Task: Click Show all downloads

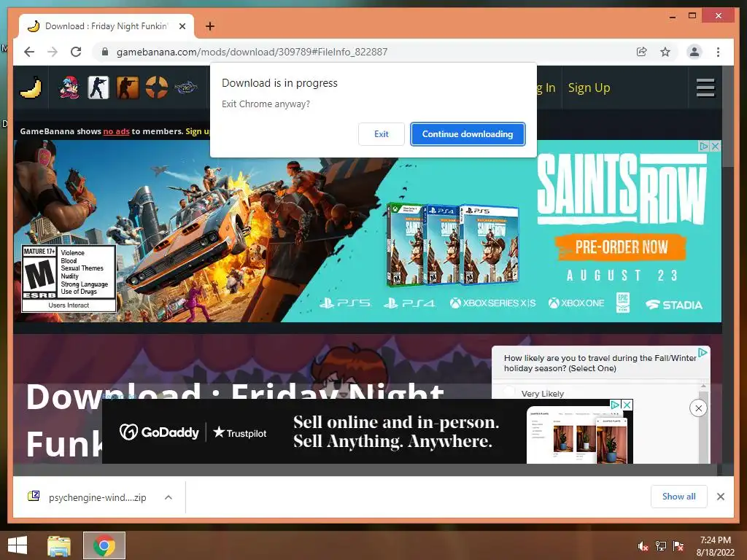Action: tap(679, 497)
